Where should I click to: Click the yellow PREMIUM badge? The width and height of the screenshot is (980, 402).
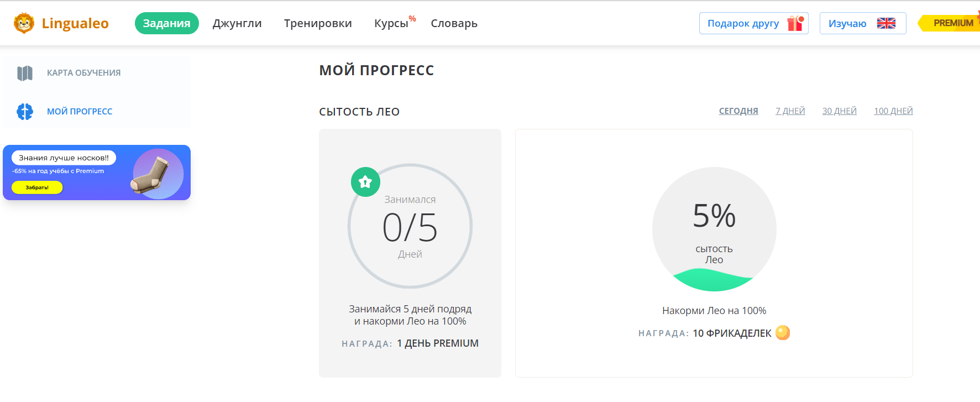[952, 23]
